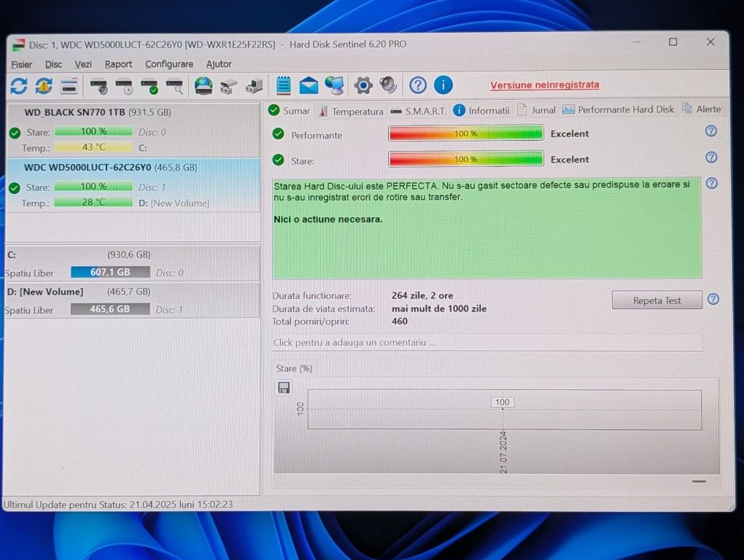This screenshot has height=560, width=744.
Task: Open settings via the gear toolbar icon
Action: (363, 85)
